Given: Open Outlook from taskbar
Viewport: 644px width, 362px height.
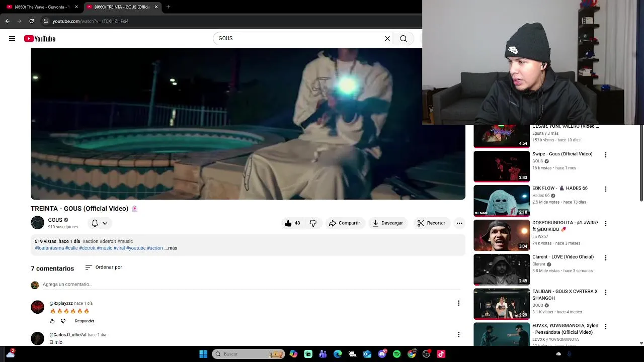Looking at the screenshot, I should coord(367,354).
